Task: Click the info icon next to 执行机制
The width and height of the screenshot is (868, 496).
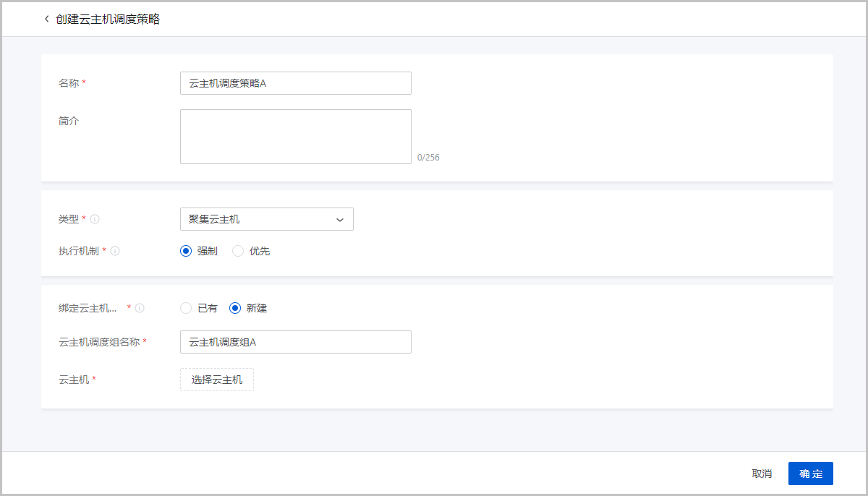Action: click(x=115, y=251)
